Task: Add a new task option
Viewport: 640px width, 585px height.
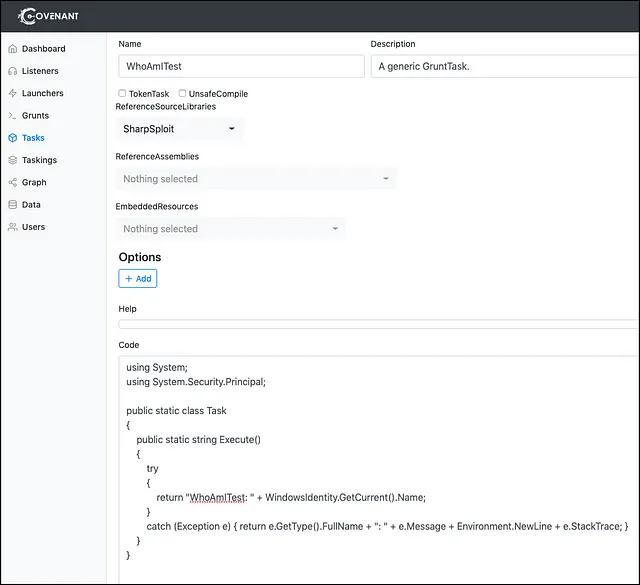Action: [138, 278]
